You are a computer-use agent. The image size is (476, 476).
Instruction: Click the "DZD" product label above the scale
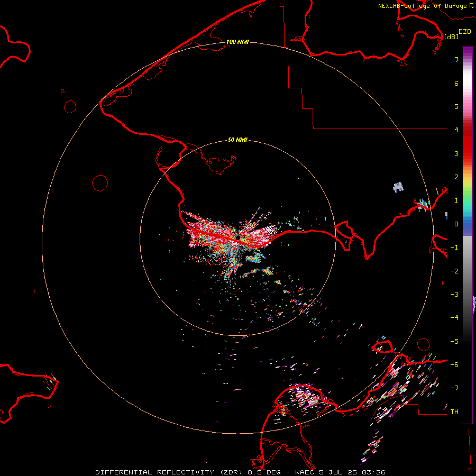(x=465, y=32)
